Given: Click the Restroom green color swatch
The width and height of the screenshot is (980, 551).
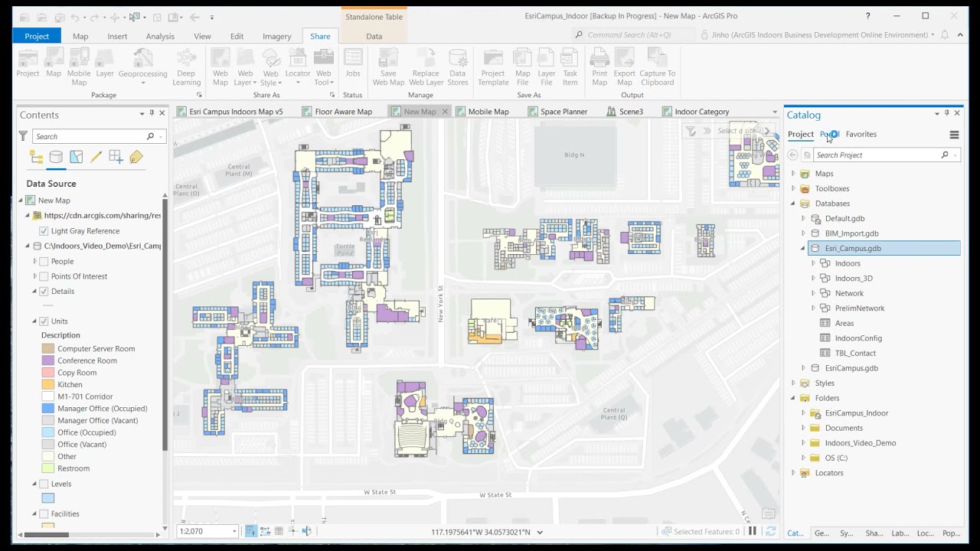Looking at the screenshot, I should 47,468.
